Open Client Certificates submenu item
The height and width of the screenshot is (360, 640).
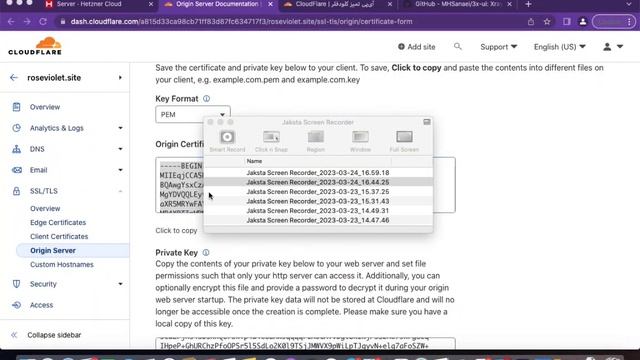tap(59, 236)
